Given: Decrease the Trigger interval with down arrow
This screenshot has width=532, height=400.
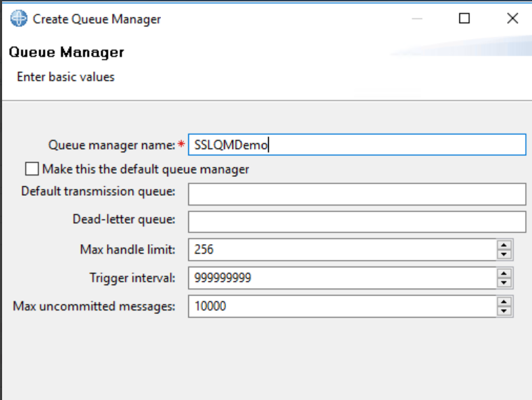Looking at the screenshot, I should [x=504, y=283].
